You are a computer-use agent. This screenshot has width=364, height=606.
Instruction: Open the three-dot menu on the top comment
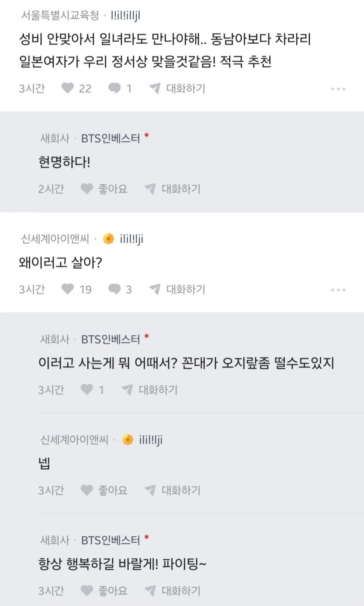[338, 89]
